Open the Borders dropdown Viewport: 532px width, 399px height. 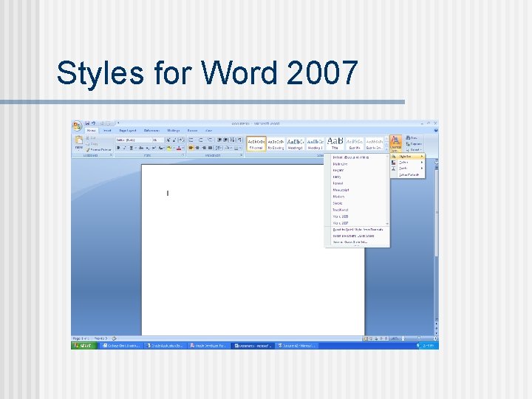click(238, 148)
